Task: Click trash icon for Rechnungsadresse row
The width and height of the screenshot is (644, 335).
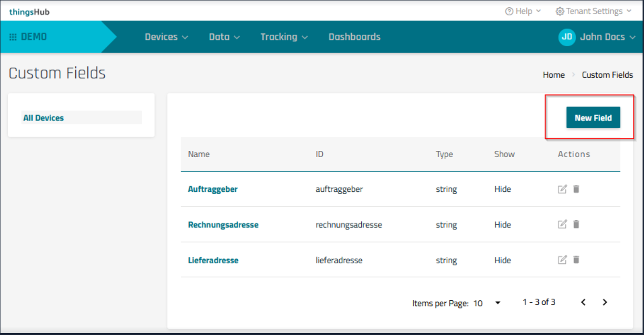Action: click(x=576, y=224)
